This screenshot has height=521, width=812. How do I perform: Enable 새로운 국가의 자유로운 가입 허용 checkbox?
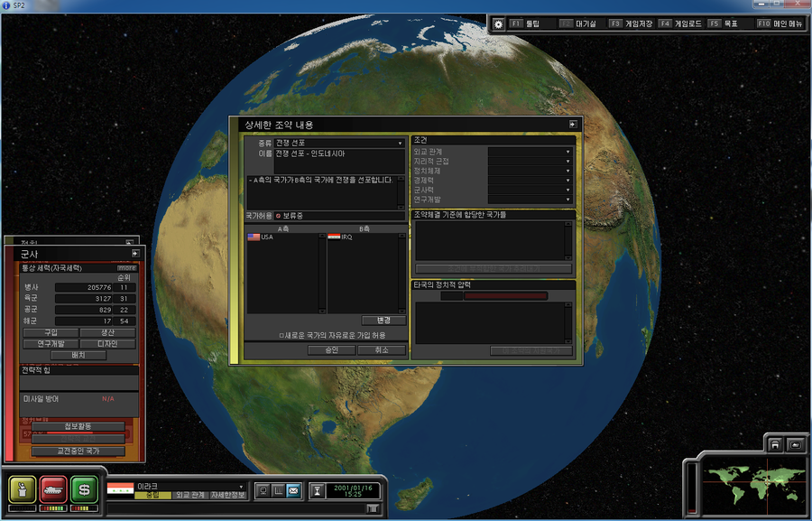(281, 335)
